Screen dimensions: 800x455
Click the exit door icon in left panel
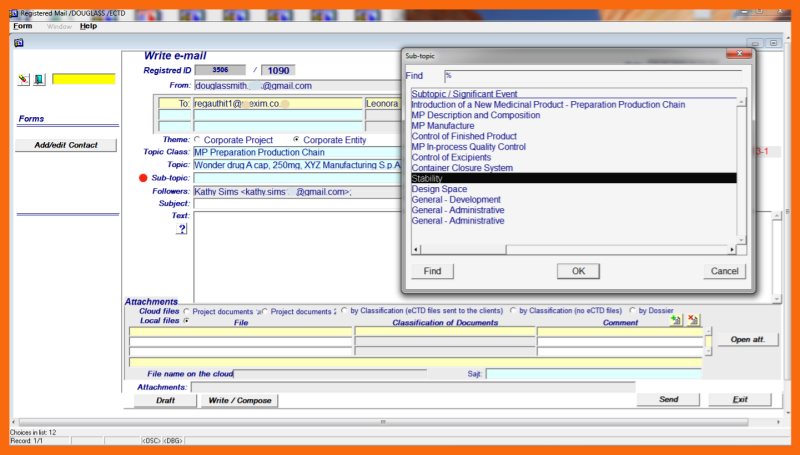39,79
